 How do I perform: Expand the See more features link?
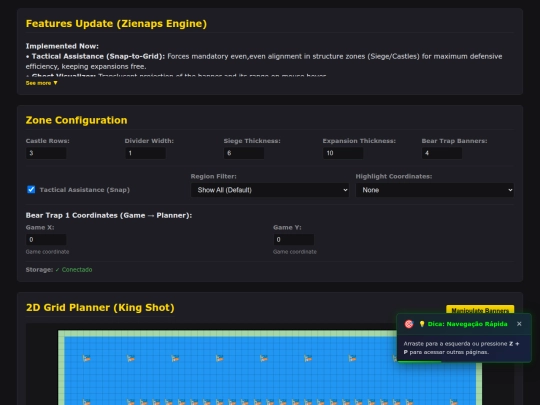coord(42,83)
